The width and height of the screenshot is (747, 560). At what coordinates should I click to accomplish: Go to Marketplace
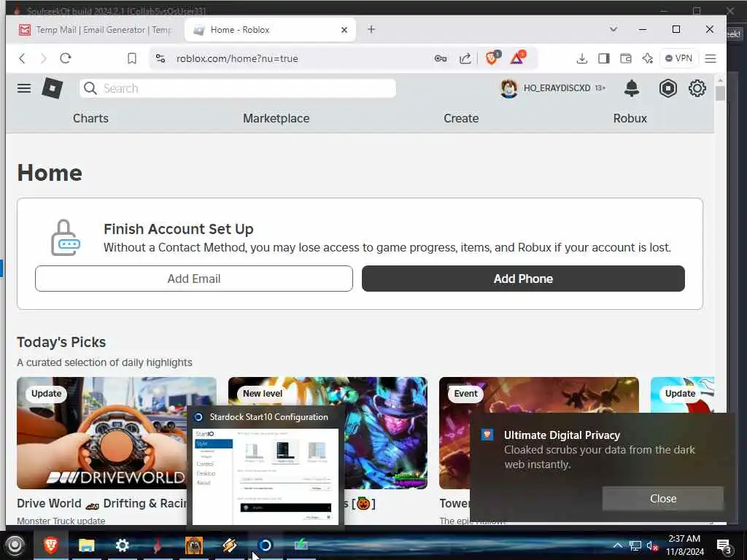(276, 118)
